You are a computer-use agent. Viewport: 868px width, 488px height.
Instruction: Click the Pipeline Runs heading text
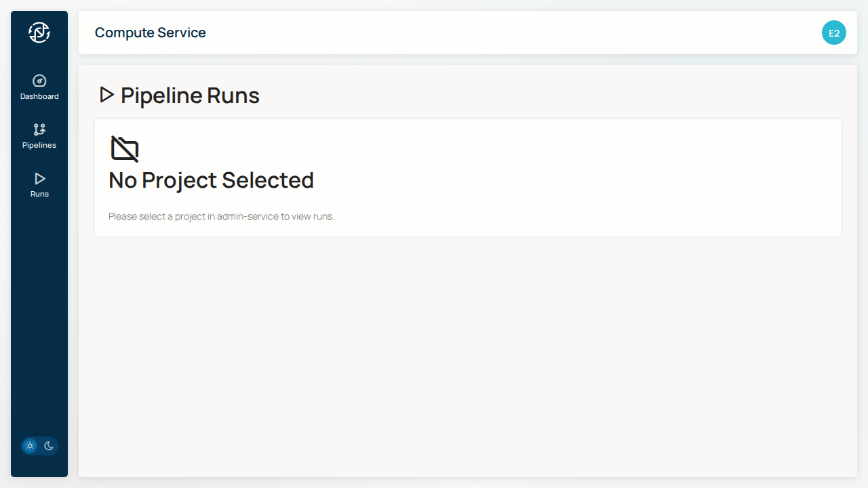tap(190, 96)
